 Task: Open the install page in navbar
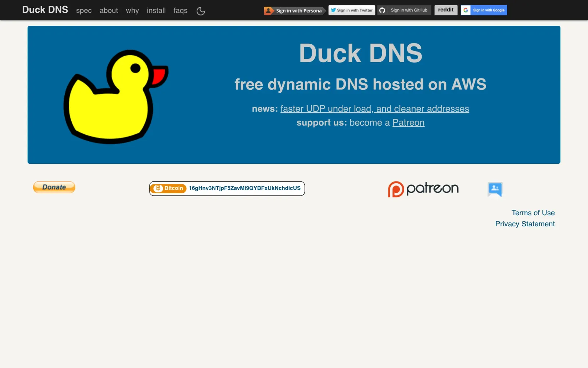156,11
